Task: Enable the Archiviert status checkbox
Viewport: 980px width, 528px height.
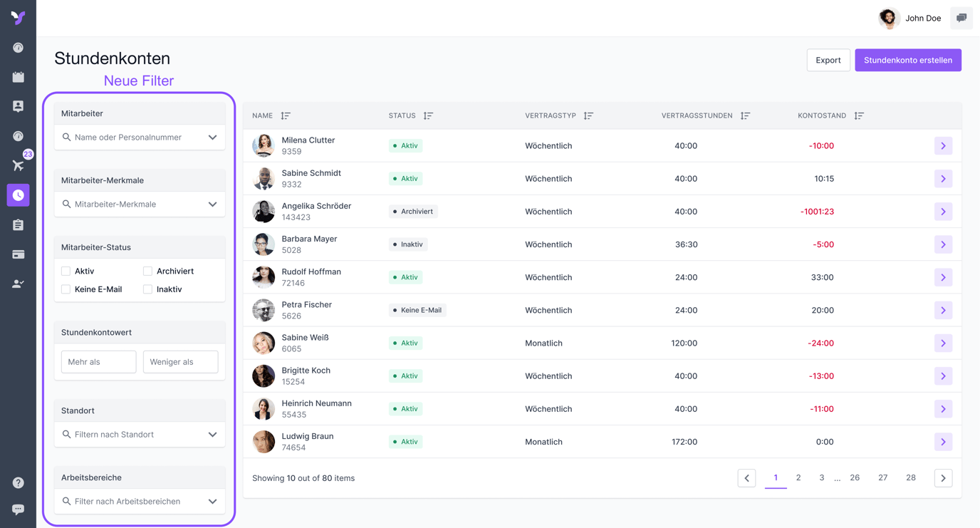Action: pyautogui.click(x=147, y=271)
